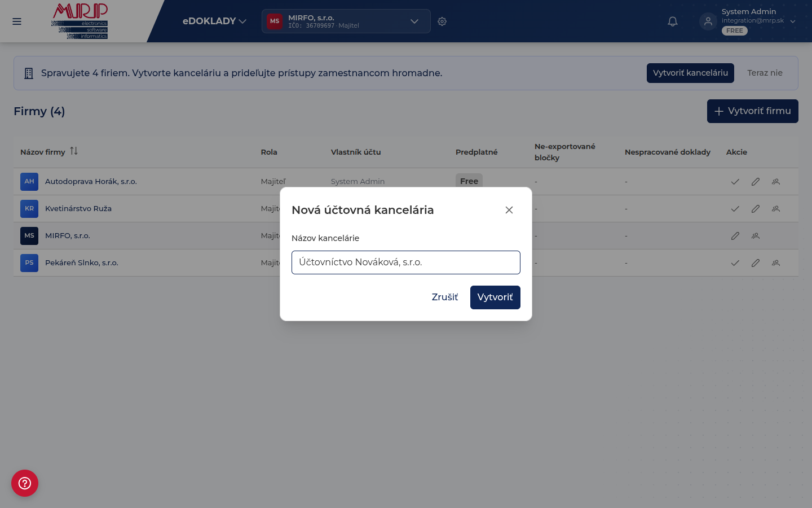Open the MIRFO, s.r.o. company selector
Screen dimensions: 812x508
[x=346, y=21]
